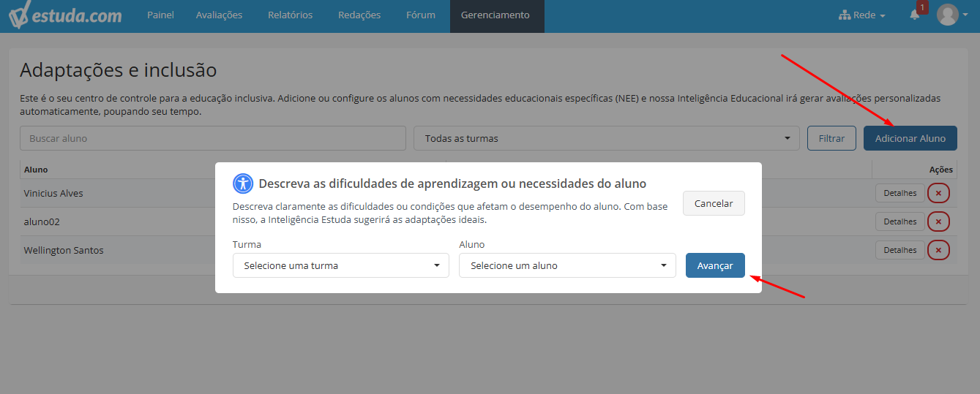Click the Avançar button
The width and height of the screenshot is (980, 394).
tap(715, 265)
